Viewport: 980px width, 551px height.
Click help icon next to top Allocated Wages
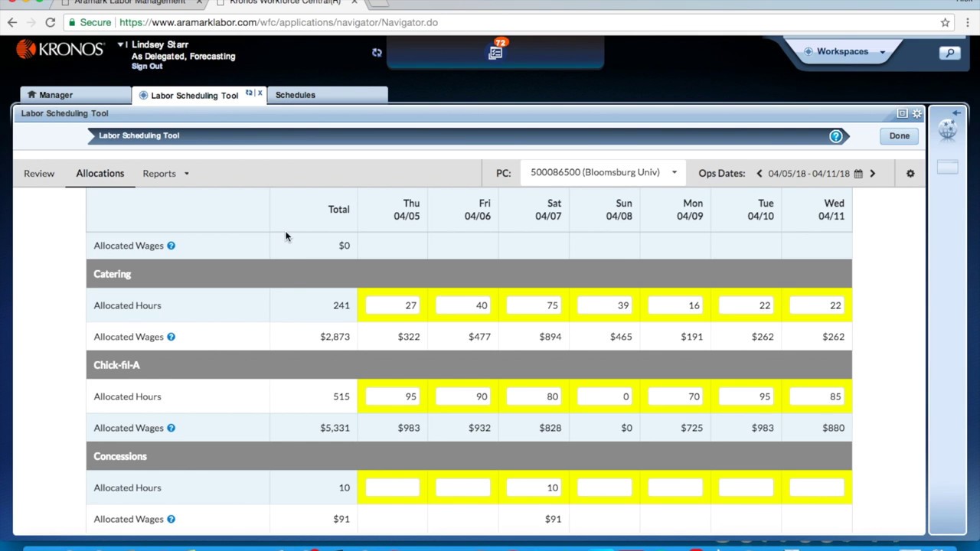coord(171,246)
